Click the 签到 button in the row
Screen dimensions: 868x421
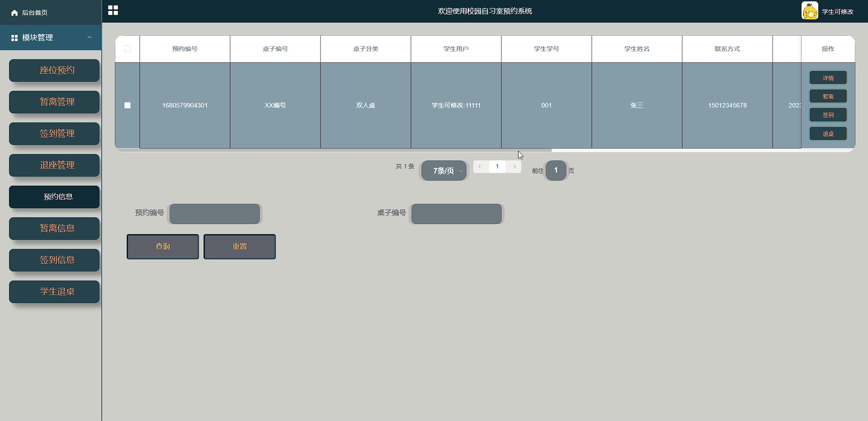(828, 115)
